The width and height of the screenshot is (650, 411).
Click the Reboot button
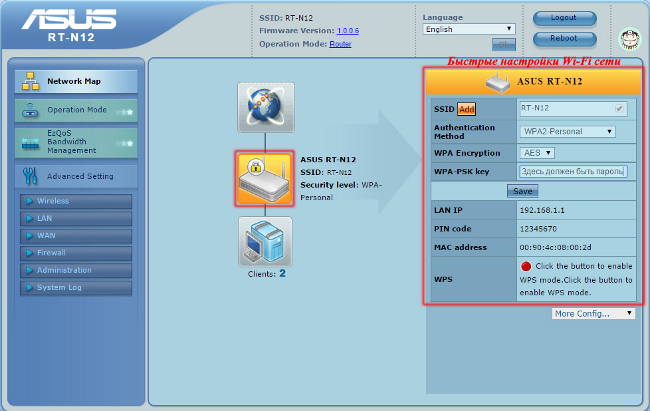click(564, 39)
